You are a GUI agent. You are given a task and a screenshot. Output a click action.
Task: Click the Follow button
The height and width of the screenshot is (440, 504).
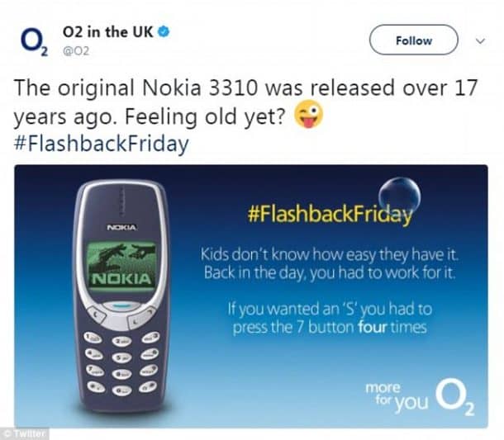(413, 40)
